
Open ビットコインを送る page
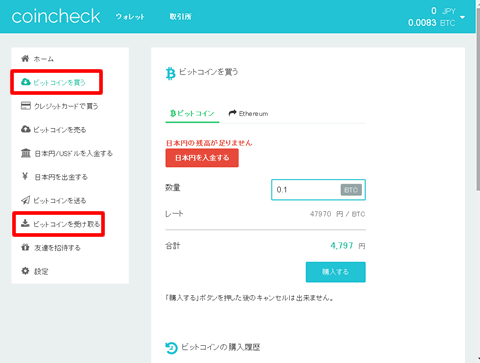(60, 201)
